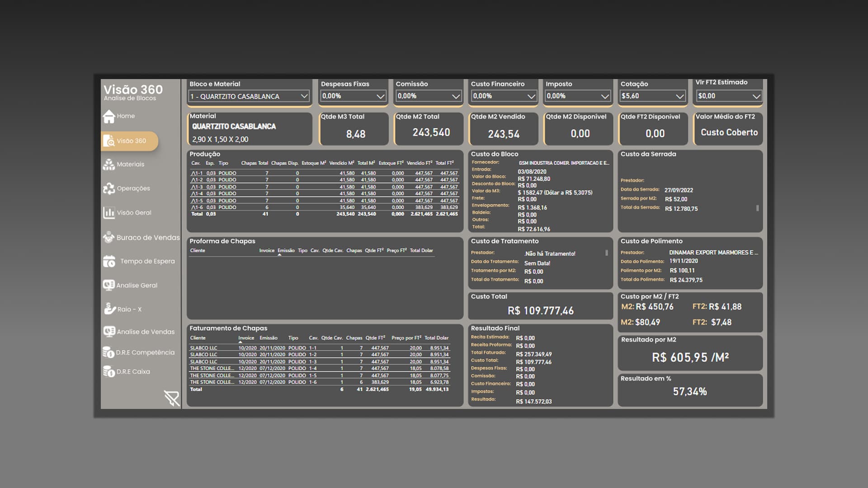Click the Qtde M2 Disponível 0,00 card
The height and width of the screenshot is (488, 868).
[x=579, y=129]
